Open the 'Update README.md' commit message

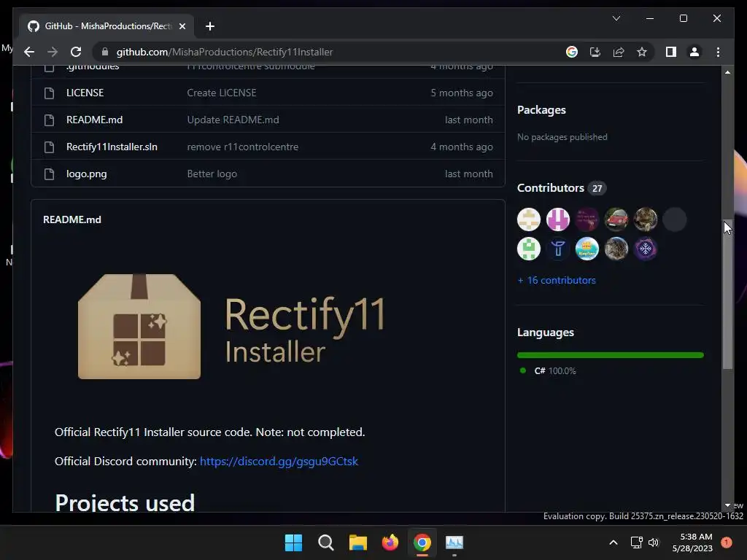233,120
